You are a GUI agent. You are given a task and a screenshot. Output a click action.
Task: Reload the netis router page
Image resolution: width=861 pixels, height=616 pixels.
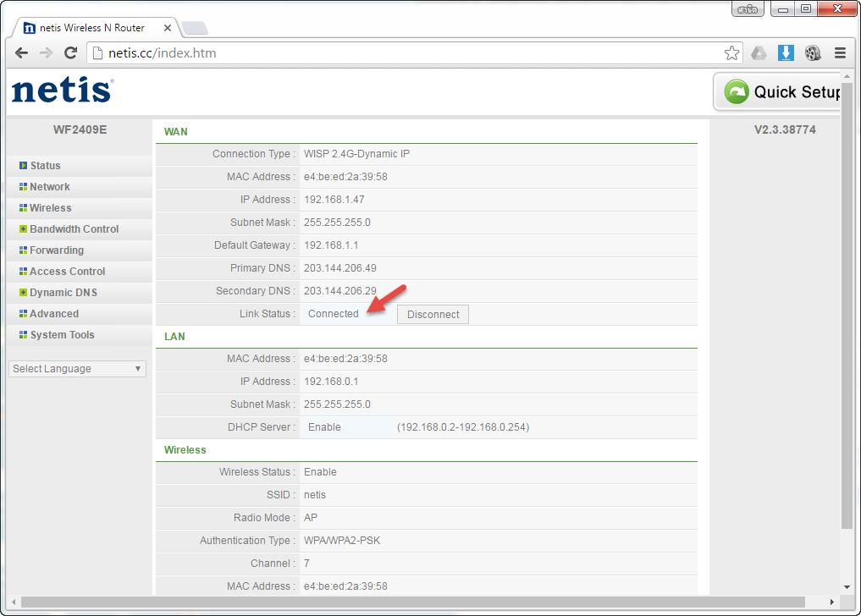(71, 52)
